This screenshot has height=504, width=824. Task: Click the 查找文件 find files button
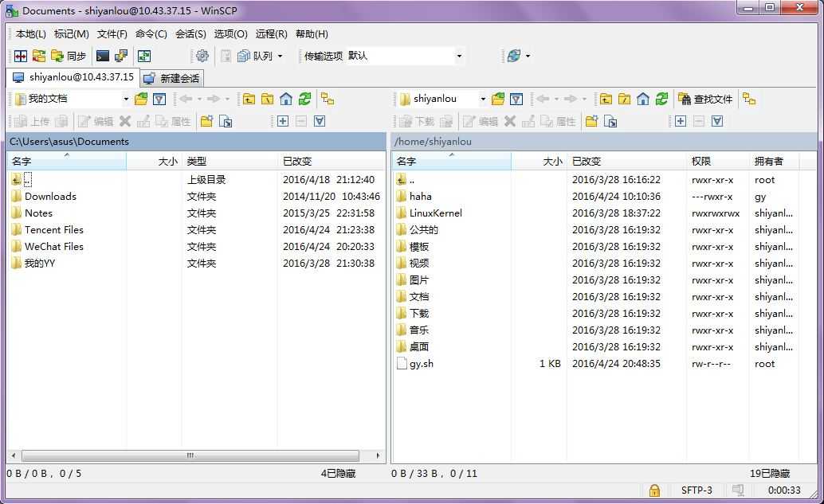[705, 99]
